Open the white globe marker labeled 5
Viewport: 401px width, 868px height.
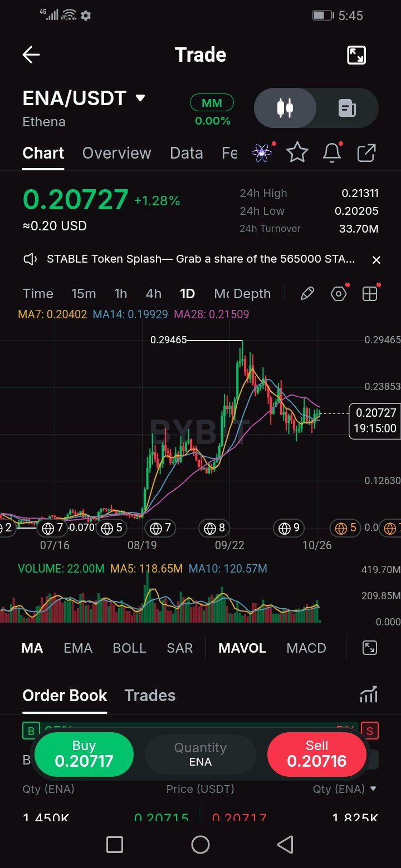pyautogui.click(x=112, y=527)
